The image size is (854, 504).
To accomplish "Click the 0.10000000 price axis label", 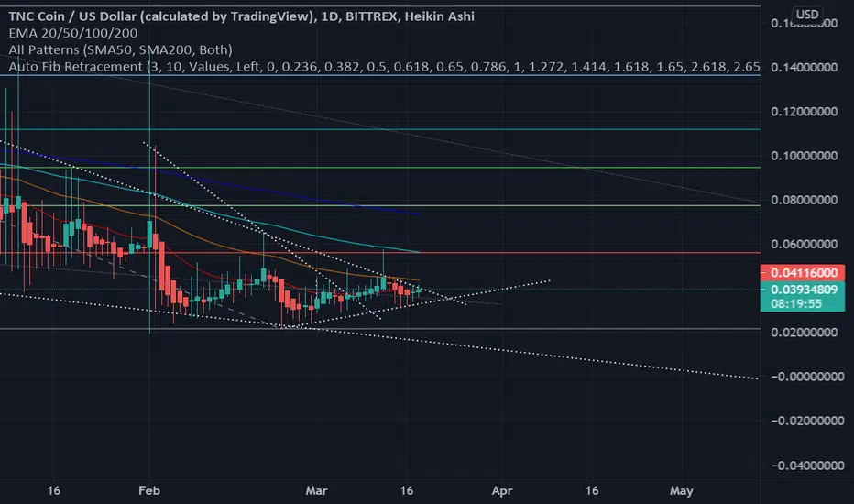I will pos(804,156).
